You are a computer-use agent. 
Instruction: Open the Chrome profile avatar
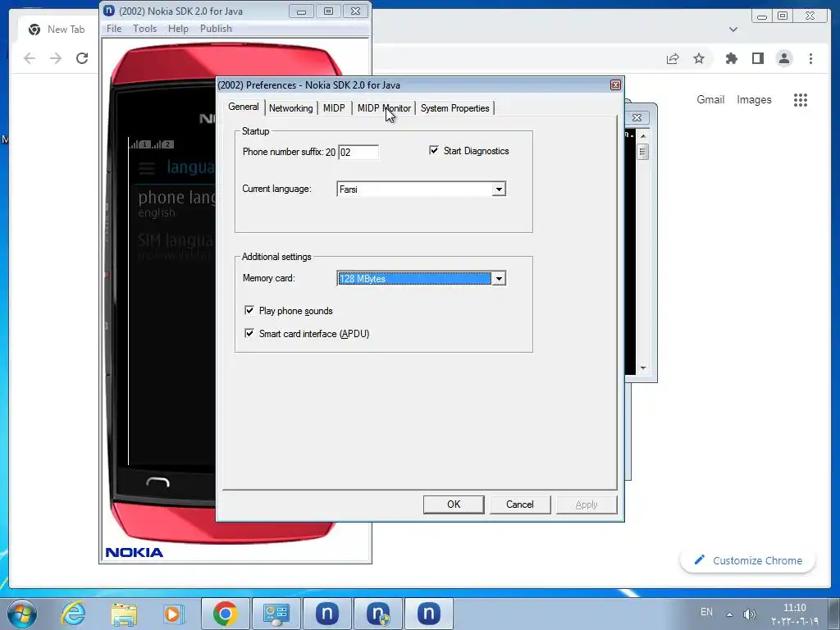tap(784, 58)
